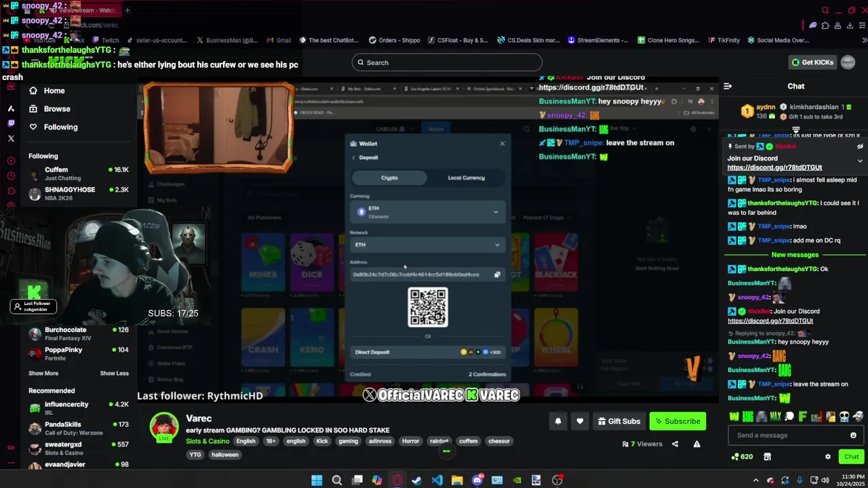Image resolution: width=868 pixels, height=488 pixels.
Task: Open sweatergxd recommended channel
Action: [79, 448]
